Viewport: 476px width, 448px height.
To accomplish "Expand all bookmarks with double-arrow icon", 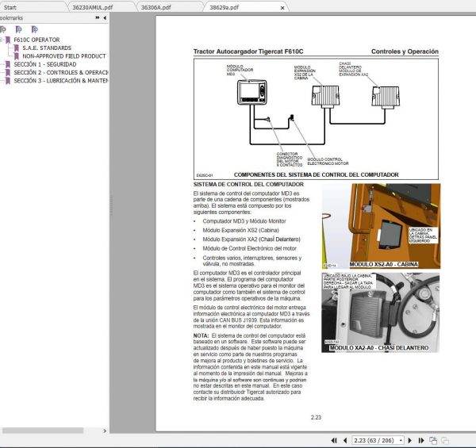I will click(x=98, y=18).
